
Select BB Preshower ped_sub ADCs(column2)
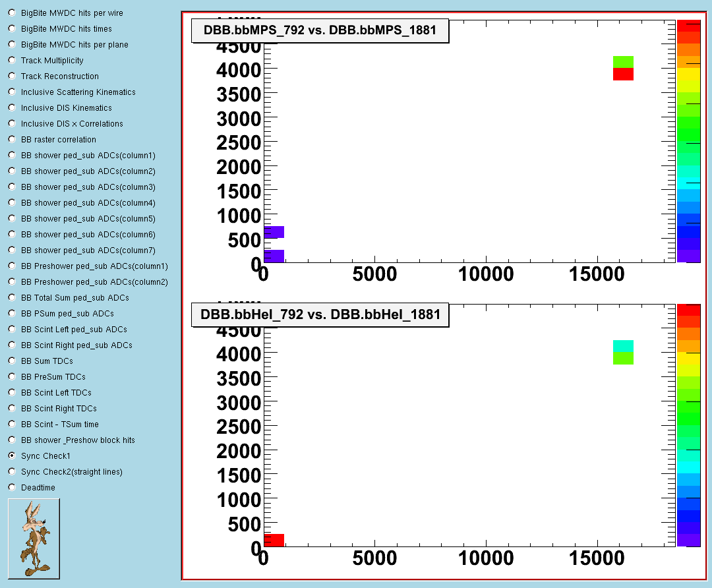point(13,282)
